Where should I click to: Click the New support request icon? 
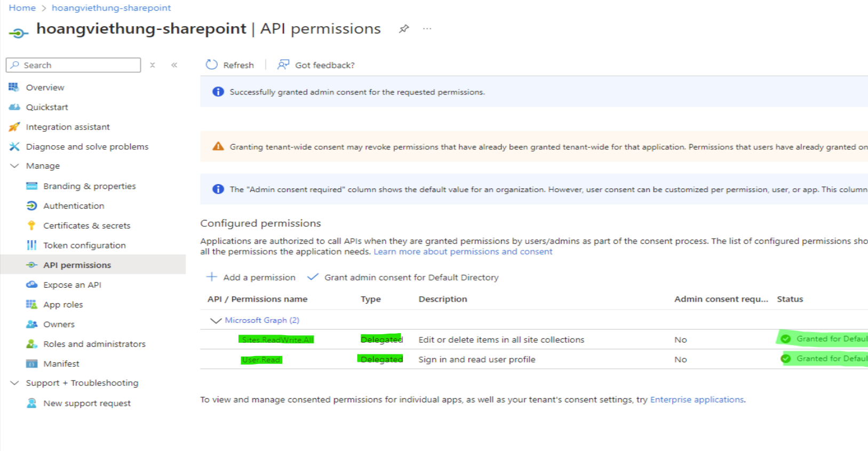click(x=32, y=403)
